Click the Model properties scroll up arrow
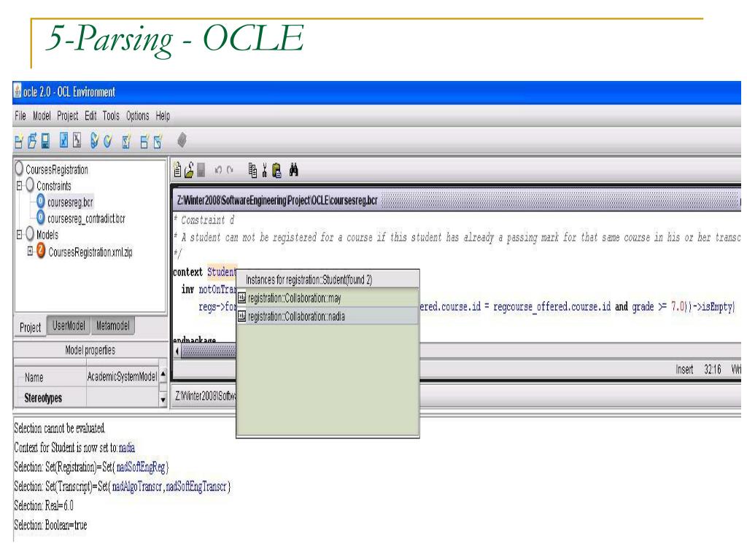Screen dimensions: 747x560 (x=163, y=375)
